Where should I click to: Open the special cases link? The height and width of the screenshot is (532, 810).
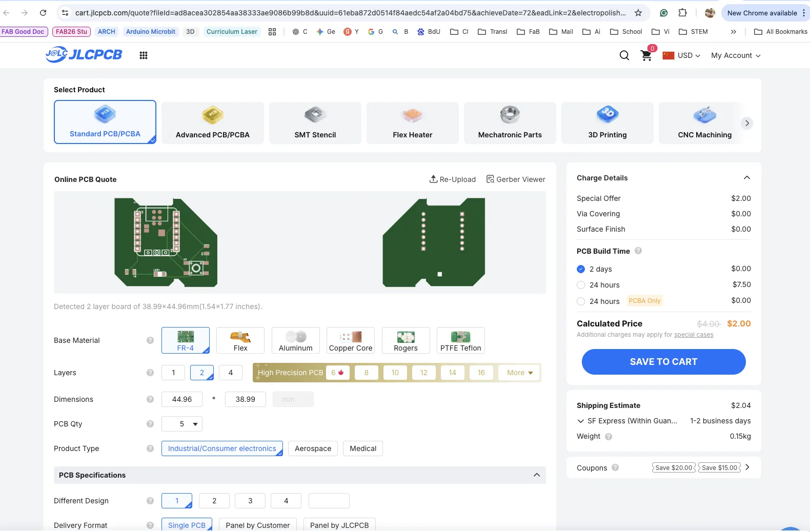693,335
